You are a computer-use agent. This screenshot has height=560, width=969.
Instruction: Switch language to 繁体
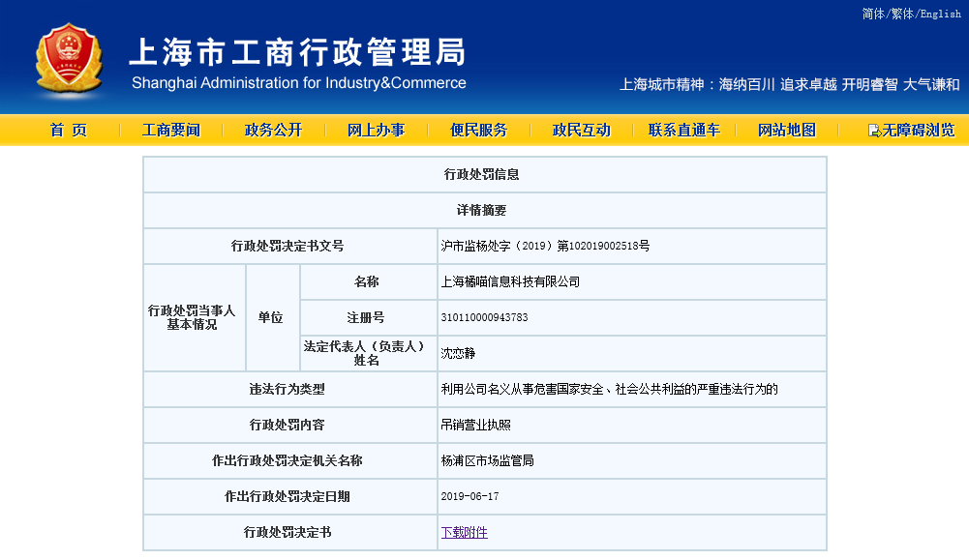902,14
